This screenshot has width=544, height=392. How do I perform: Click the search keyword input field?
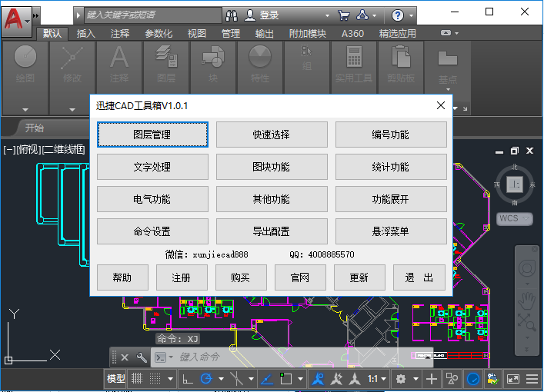pos(152,15)
